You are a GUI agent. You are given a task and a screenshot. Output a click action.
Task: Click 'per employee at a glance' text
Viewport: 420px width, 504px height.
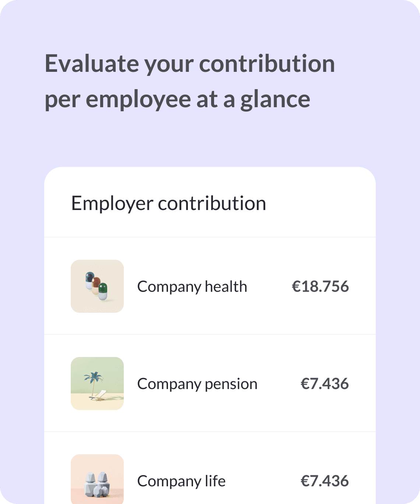tap(177, 99)
